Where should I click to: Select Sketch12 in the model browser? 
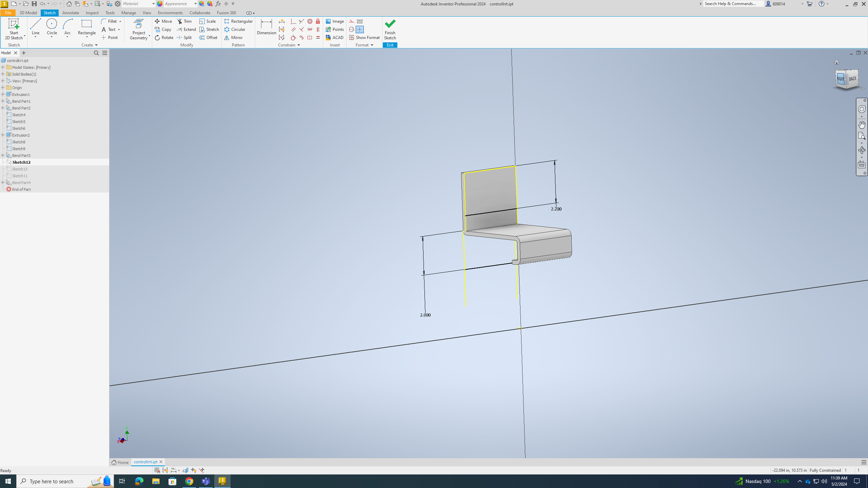point(21,162)
